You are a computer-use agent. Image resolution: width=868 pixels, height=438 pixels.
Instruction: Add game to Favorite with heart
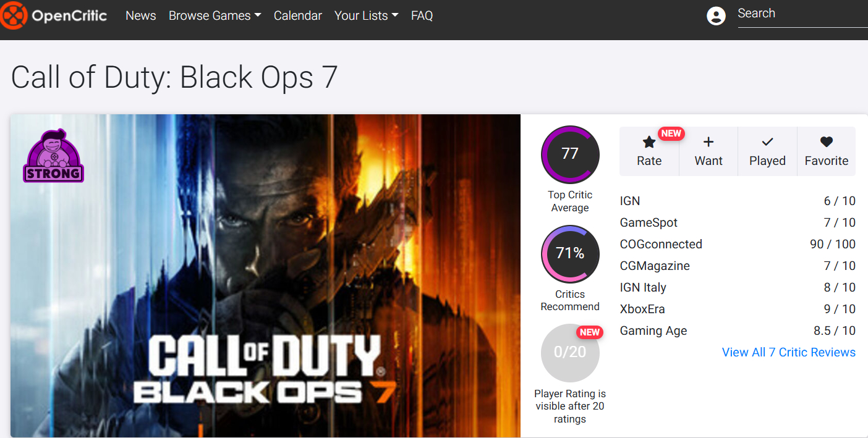tap(827, 151)
